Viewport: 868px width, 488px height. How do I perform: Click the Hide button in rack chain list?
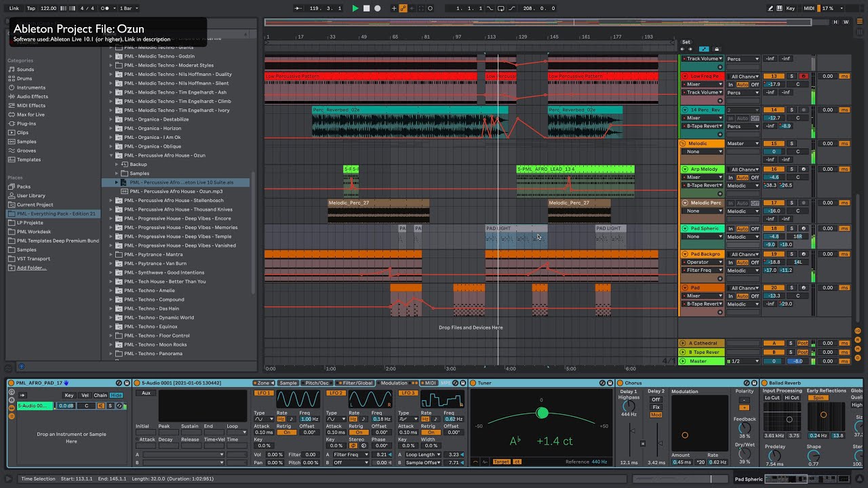(x=117, y=395)
